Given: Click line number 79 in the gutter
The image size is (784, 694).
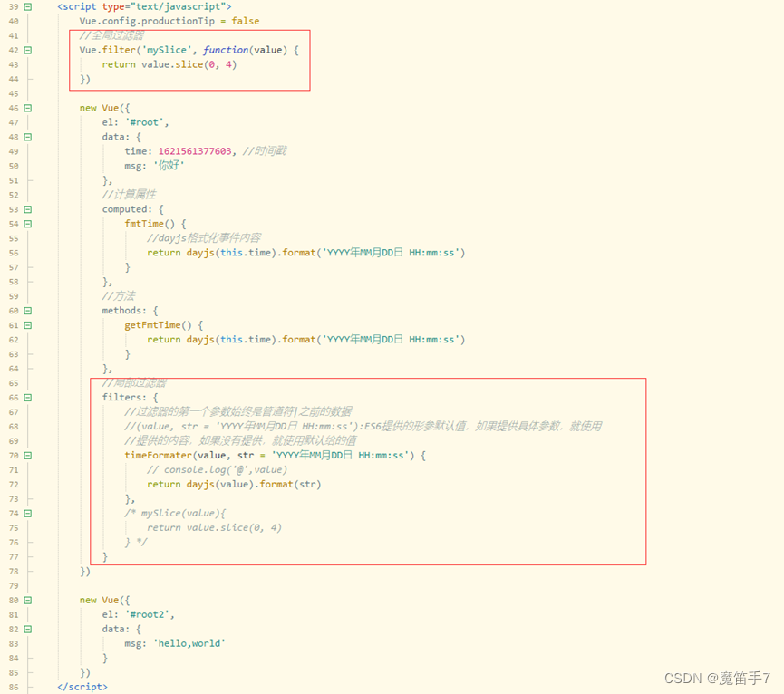Looking at the screenshot, I should [14, 585].
